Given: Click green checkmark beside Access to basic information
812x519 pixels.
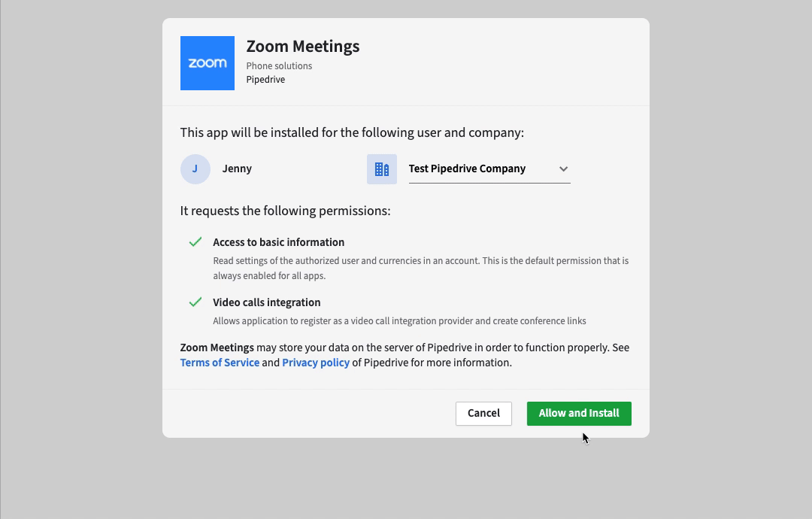Looking at the screenshot, I should 195,242.
